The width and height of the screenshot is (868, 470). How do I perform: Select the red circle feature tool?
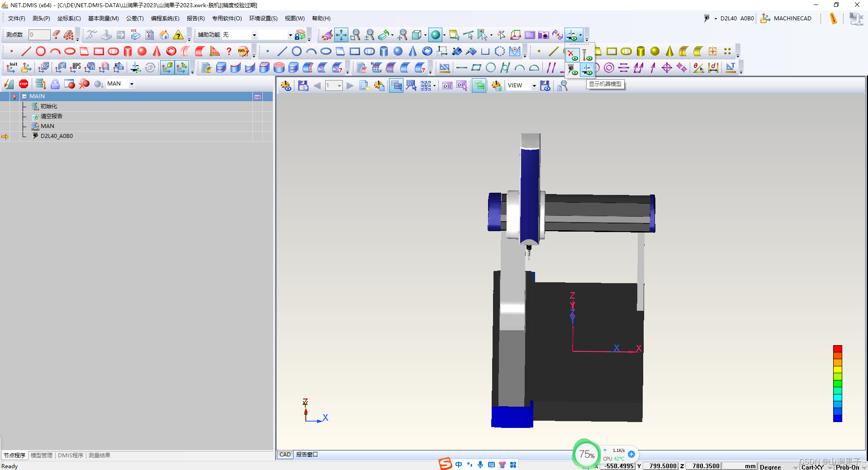click(41, 51)
